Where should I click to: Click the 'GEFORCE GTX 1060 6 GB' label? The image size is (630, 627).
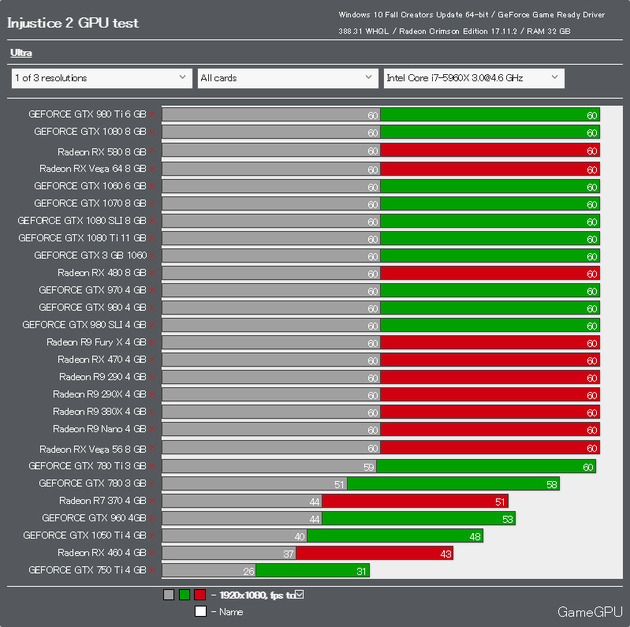click(x=90, y=186)
